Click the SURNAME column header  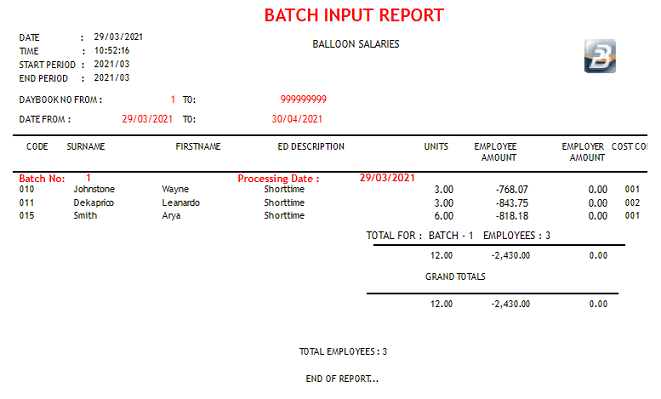[x=86, y=147]
